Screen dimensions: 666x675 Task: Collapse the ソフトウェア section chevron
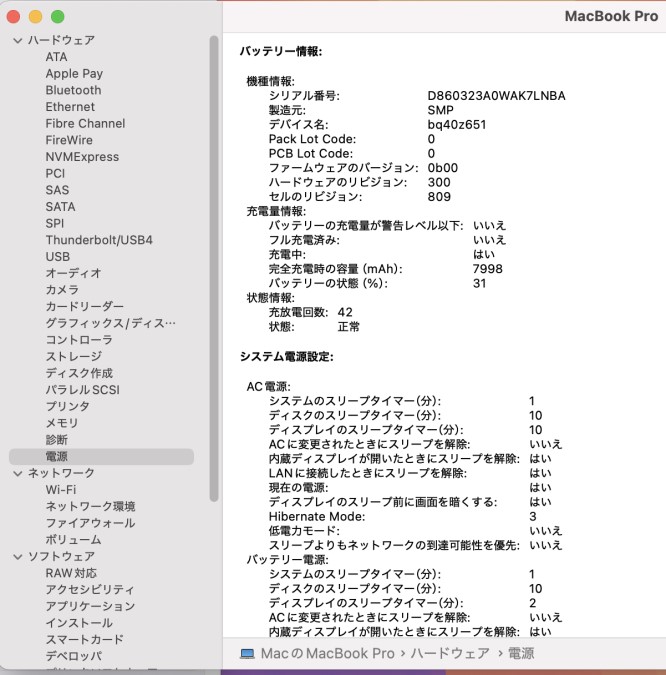click(18, 557)
